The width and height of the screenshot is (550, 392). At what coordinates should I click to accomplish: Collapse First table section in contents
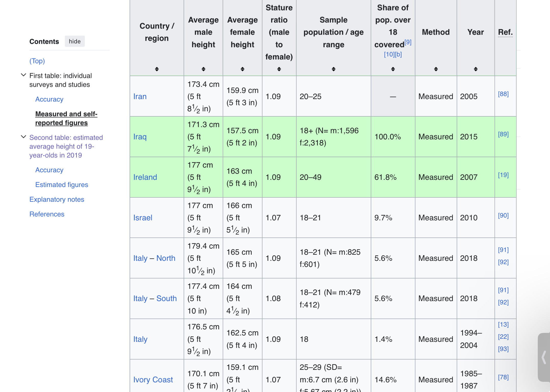point(23,75)
